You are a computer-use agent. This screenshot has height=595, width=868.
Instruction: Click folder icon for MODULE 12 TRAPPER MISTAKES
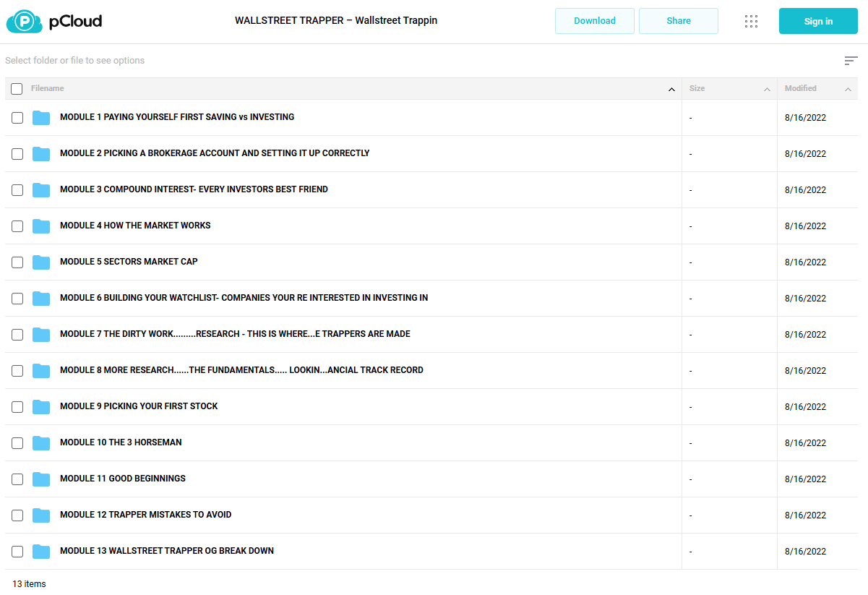tap(41, 515)
